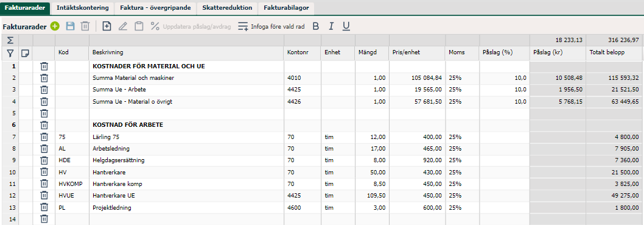Click Infoga före vald rad label
644x225 pixels.
278,27
